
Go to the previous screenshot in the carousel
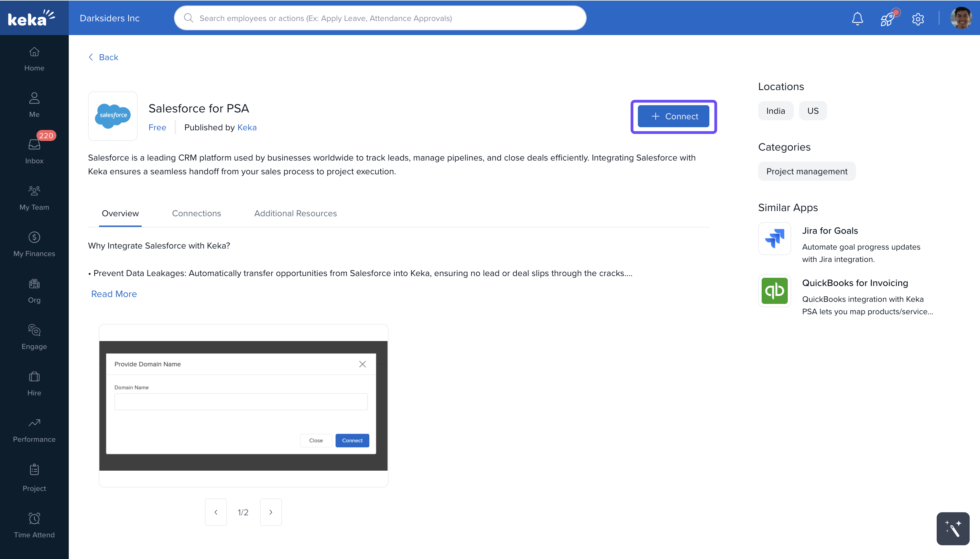coord(216,512)
